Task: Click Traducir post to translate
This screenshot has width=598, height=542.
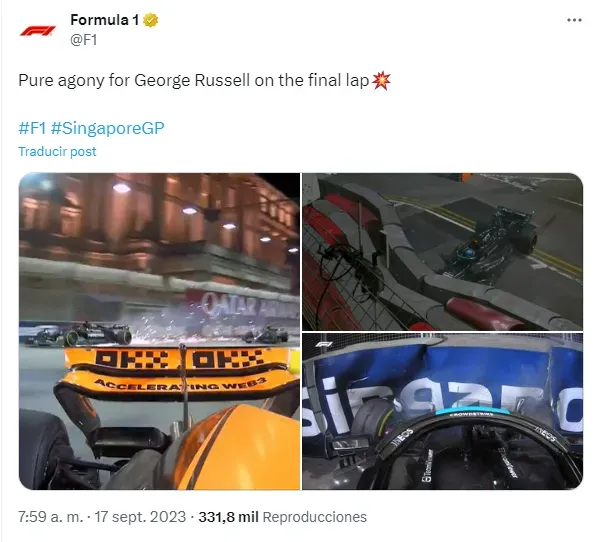Action: (x=57, y=151)
